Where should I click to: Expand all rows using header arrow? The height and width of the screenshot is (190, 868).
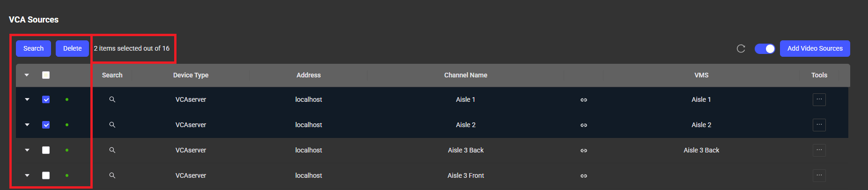(x=27, y=75)
